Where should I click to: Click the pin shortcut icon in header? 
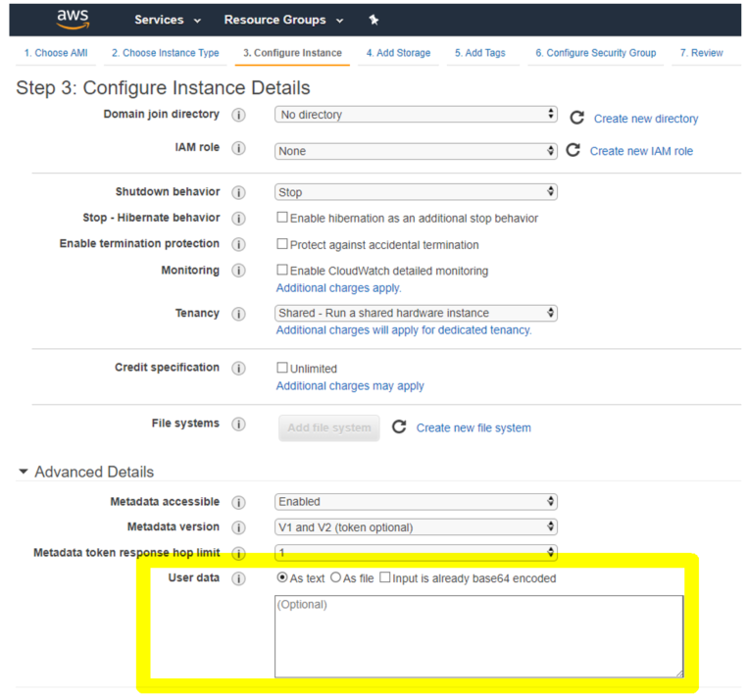pos(374,20)
